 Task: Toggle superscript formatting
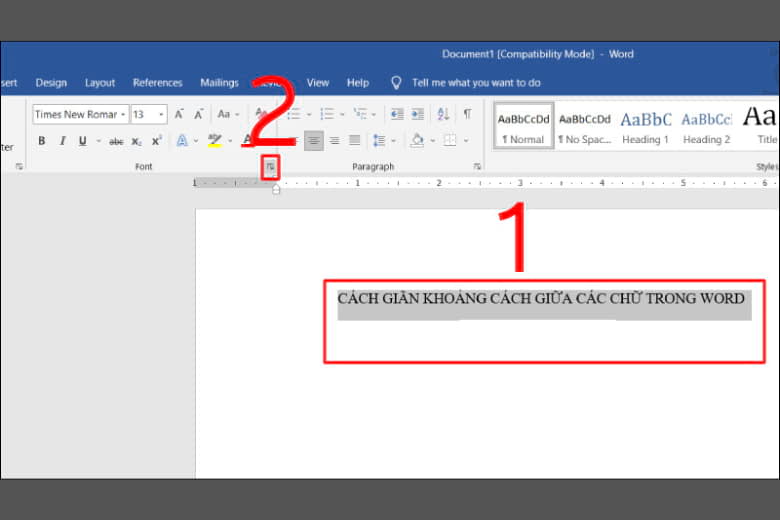[x=157, y=141]
